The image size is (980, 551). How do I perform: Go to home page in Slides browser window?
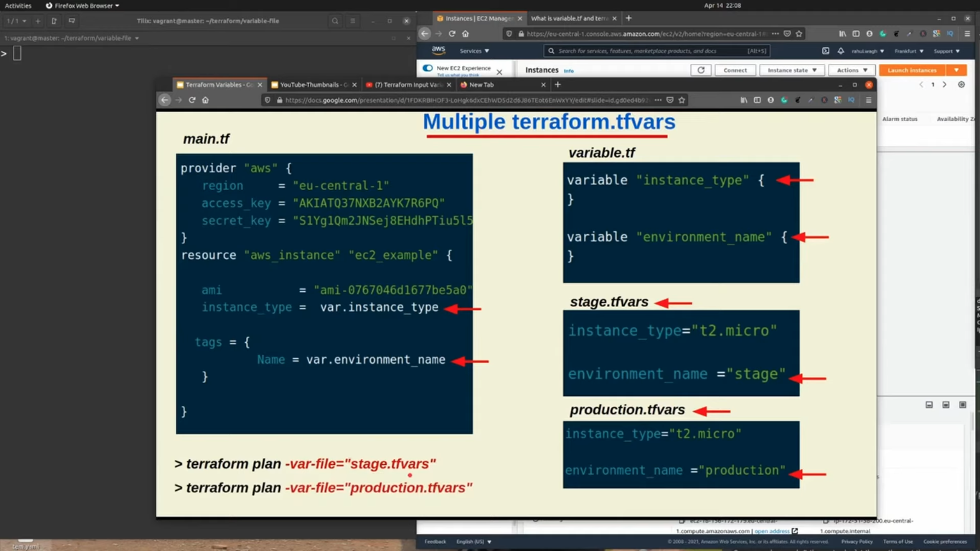205,100
